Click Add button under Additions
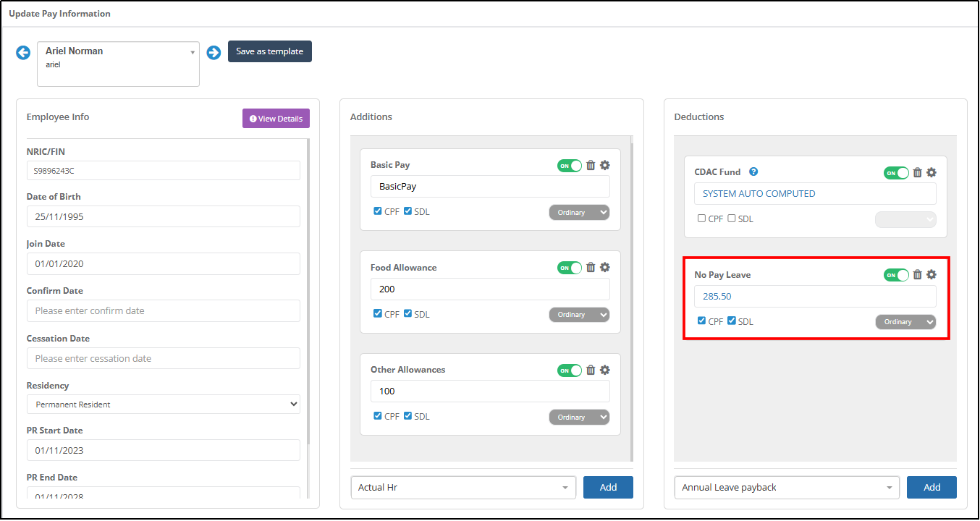980x521 pixels. coord(608,488)
